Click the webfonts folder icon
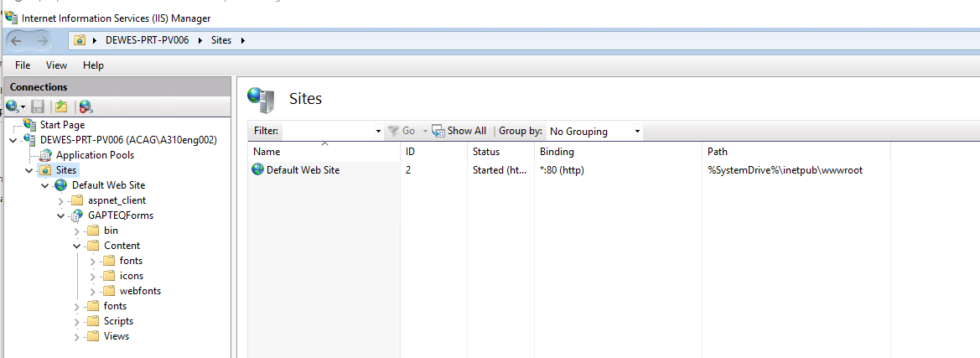The width and height of the screenshot is (980, 358). pyautogui.click(x=109, y=291)
